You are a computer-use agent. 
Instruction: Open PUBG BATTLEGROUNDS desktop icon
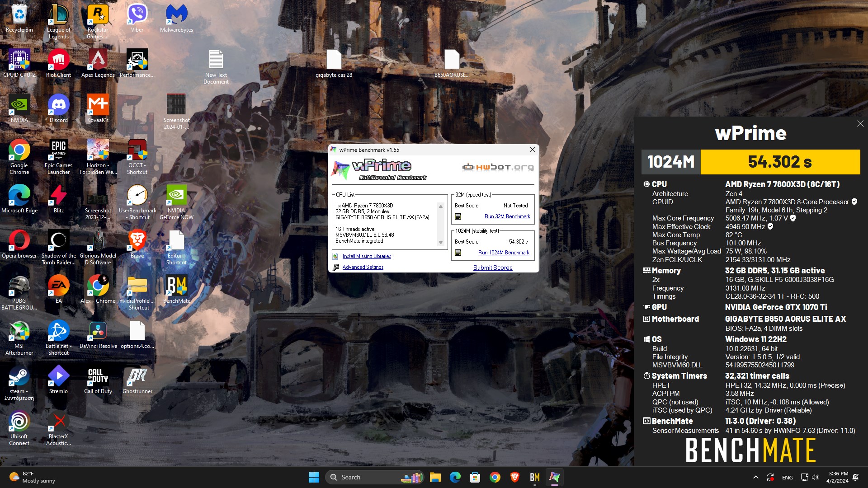pos(19,293)
